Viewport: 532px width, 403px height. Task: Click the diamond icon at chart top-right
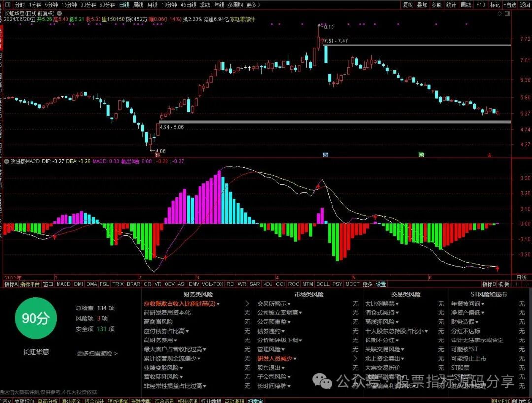(499, 14)
